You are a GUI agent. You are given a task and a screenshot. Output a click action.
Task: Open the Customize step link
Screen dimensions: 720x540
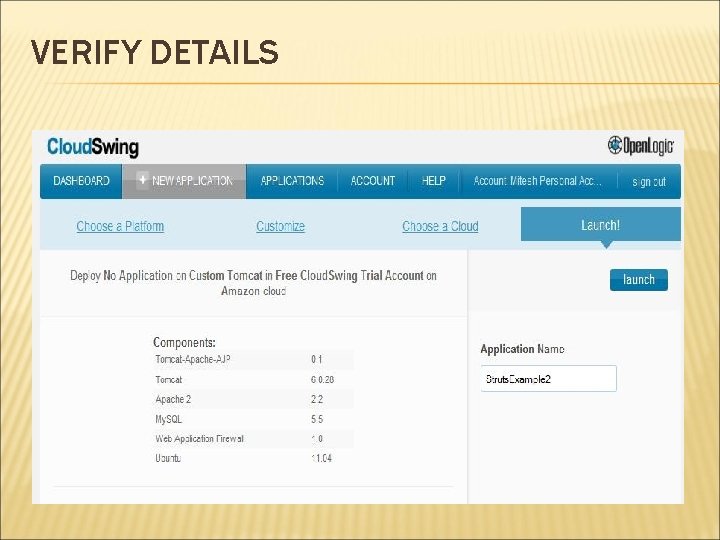(x=281, y=226)
